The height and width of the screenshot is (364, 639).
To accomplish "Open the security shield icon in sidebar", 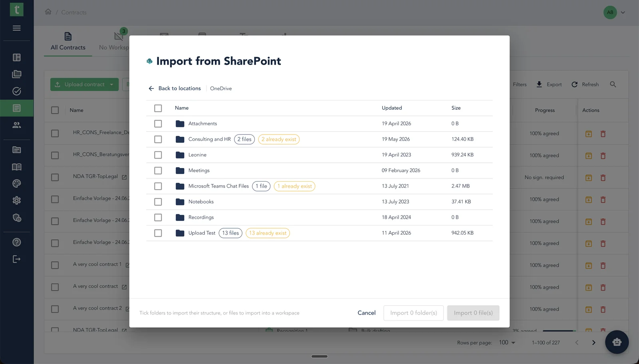I will coord(16,218).
